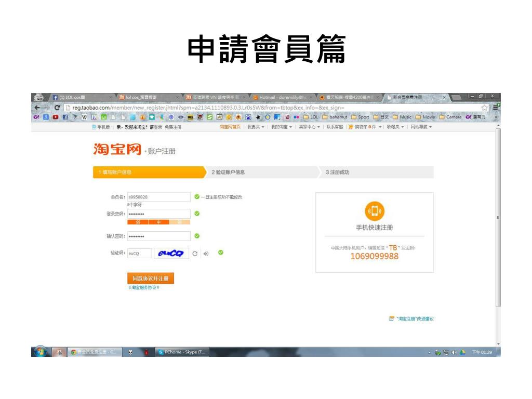Open the 淘宝服务协议 link
The image size is (532, 399).
[144, 287]
